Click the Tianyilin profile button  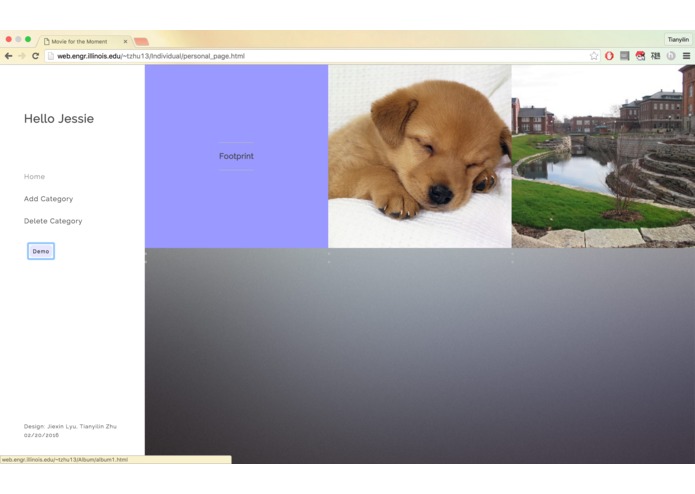coord(678,39)
